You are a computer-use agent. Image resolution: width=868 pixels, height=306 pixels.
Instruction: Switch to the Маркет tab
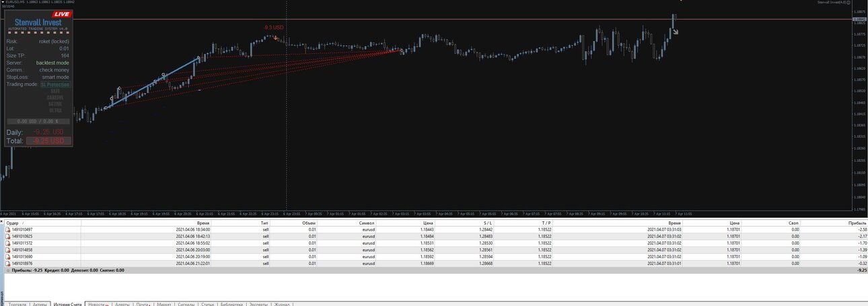click(x=164, y=304)
